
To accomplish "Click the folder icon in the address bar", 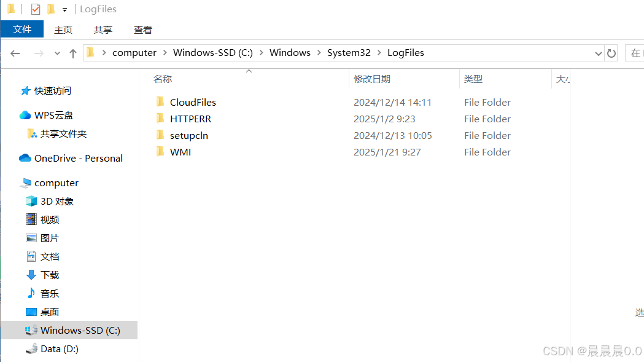I will (x=91, y=53).
